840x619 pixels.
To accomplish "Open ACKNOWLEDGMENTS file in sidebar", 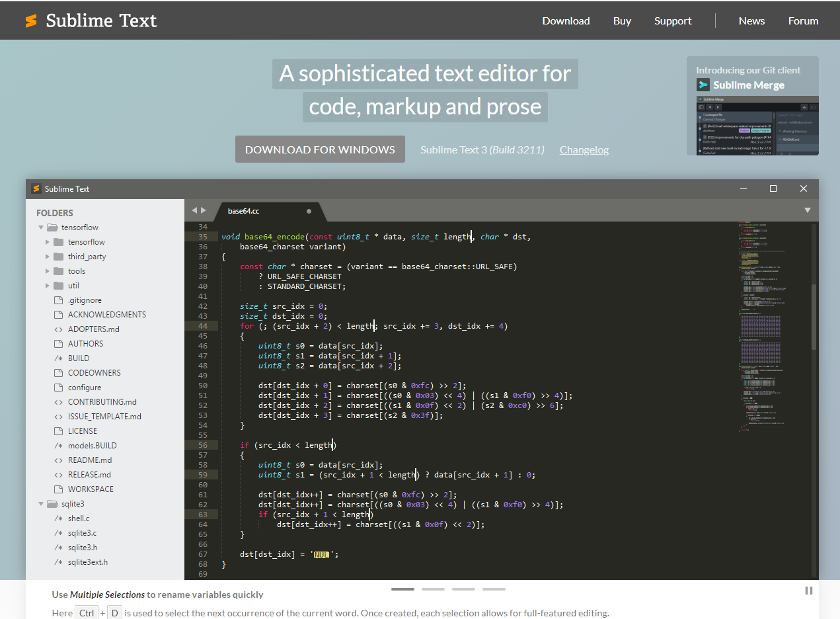I will coord(107,315).
